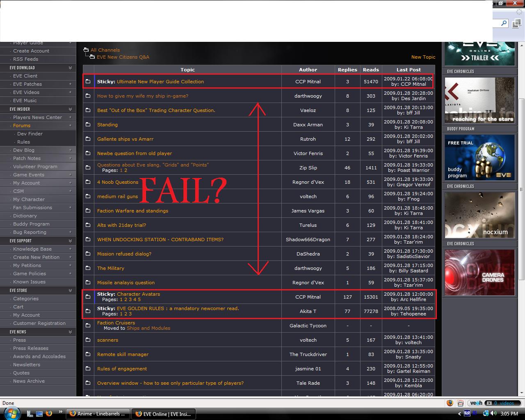525x420 pixels.
Task: Open sticky EVE GOLDEN RULES topic
Action: click(x=178, y=308)
